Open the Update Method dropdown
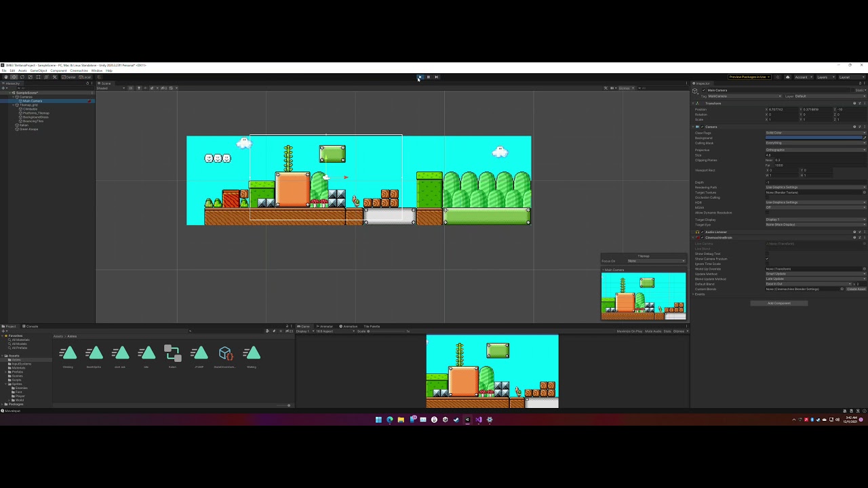The width and height of the screenshot is (868, 488). coord(816,274)
